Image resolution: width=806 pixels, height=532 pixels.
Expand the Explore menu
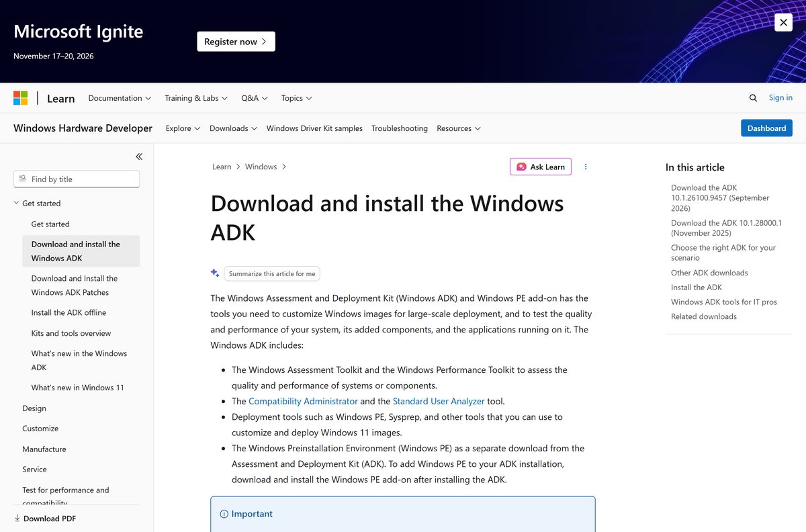click(183, 128)
